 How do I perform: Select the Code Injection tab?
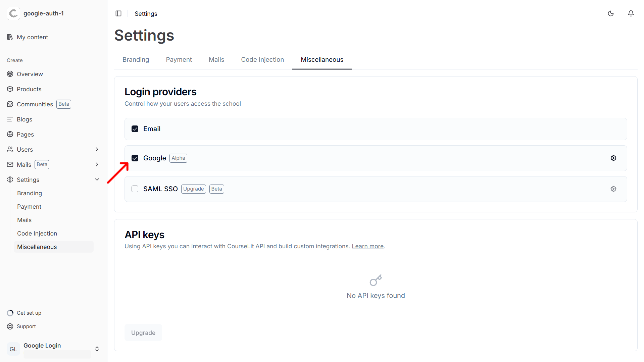coord(262,59)
